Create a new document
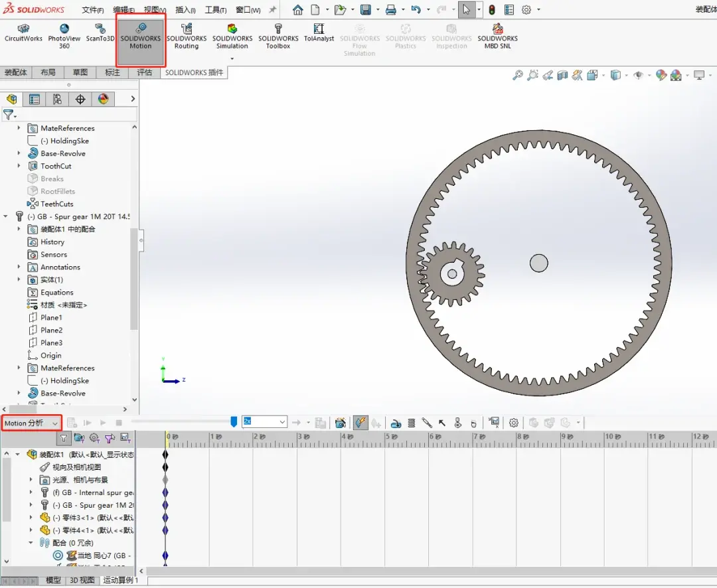The image size is (717, 588). click(315, 9)
